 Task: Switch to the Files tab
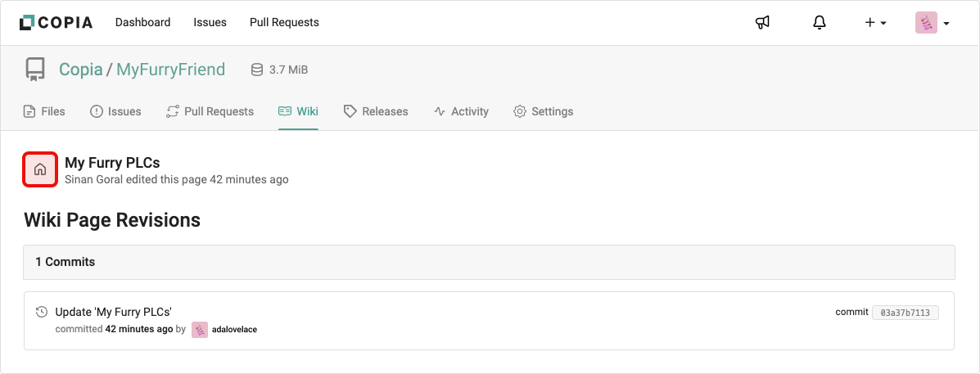44,111
